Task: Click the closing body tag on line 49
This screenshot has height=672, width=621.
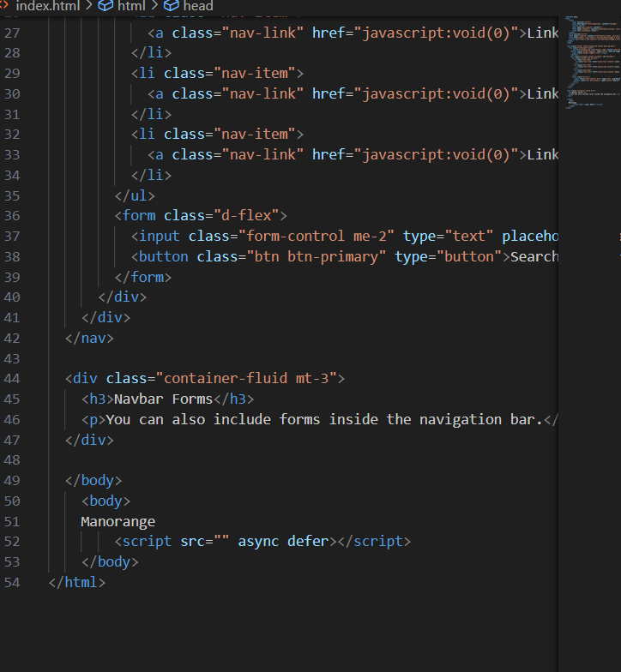Action: (93, 480)
